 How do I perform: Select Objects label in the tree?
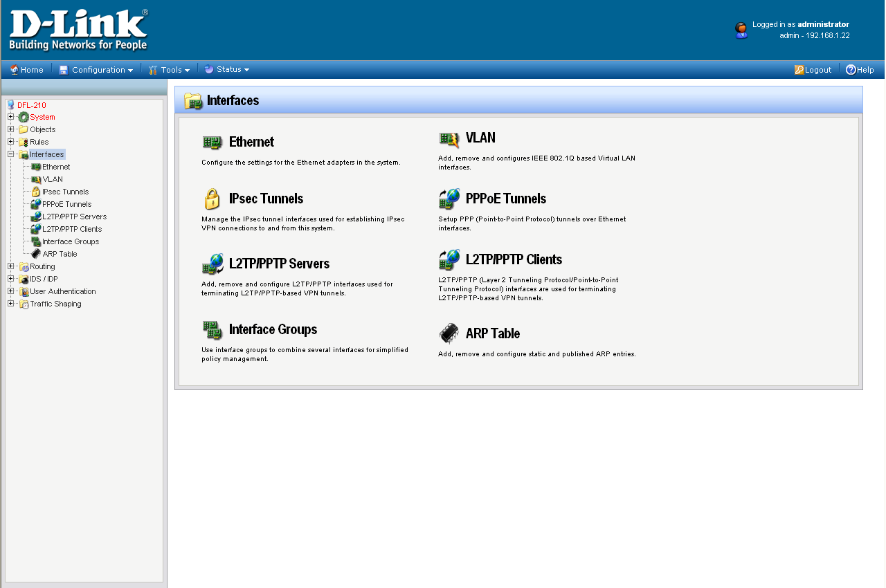click(42, 129)
